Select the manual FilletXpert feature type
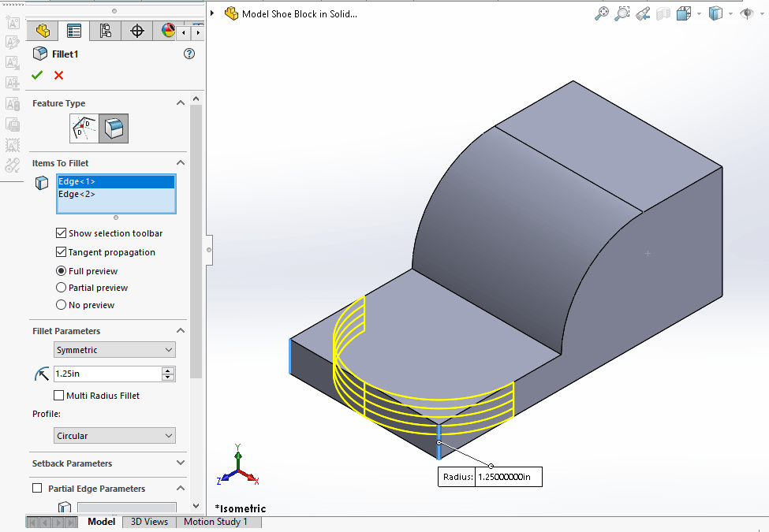Image resolution: width=769 pixels, height=532 pixels. click(84, 128)
